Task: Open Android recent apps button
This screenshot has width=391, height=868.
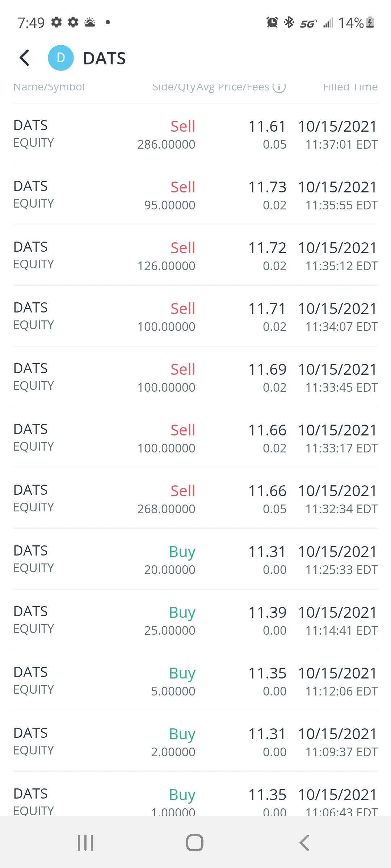Action: 85,843
